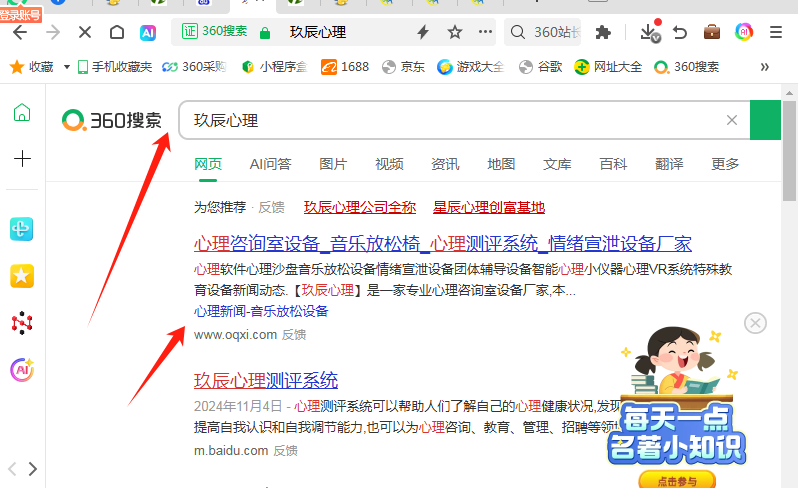This screenshot has height=488, width=798.
Task: Open 游戏大全 bookmark
Action: pyautogui.click(x=471, y=67)
